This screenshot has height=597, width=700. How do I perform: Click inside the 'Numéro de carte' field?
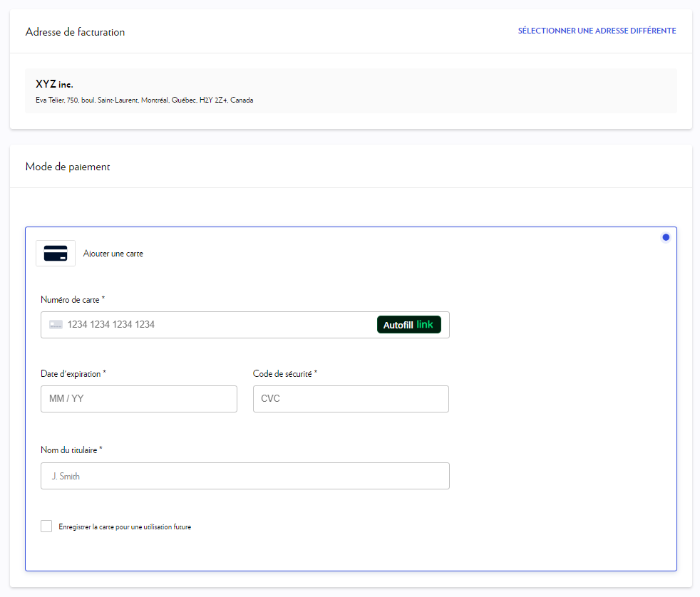click(214, 324)
